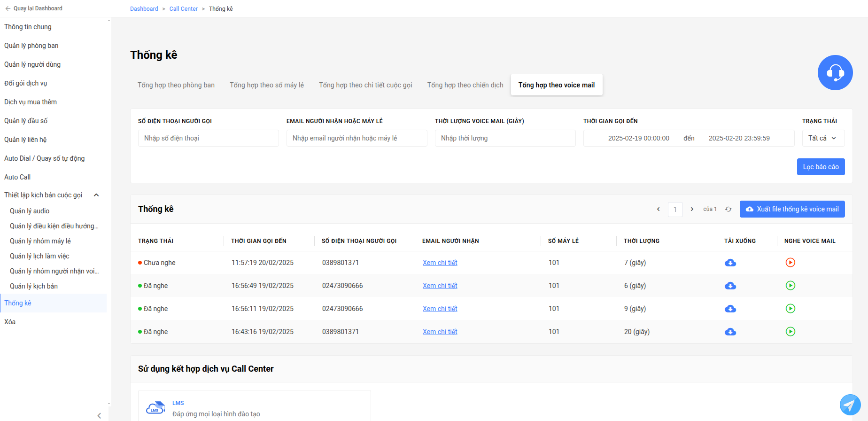Download the 11:57:19 20/02/2025 voice mail
This screenshot has height=421, width=868.
tap(730, 263)
